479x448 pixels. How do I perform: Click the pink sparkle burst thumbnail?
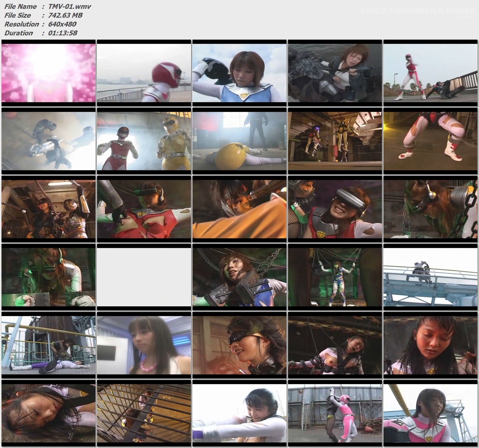(x=49, y=73)
